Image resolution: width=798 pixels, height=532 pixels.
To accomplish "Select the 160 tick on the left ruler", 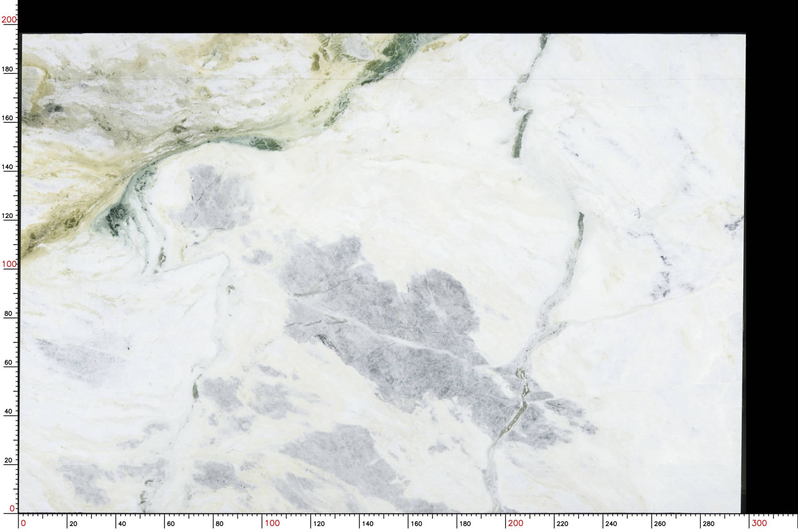I will pyautogui.click(x=9, y=118).
